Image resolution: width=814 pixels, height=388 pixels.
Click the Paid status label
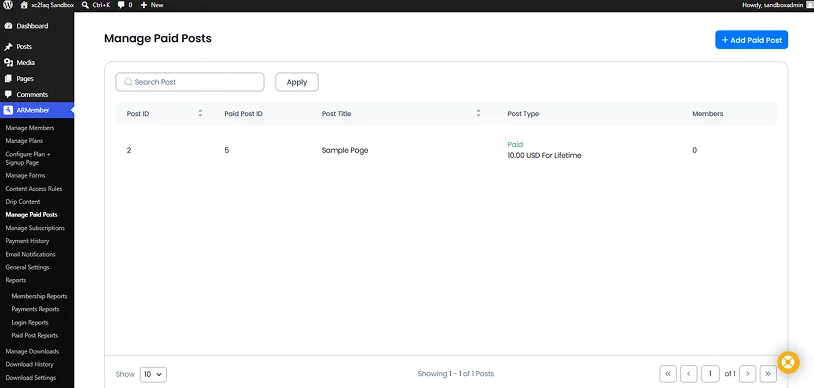tap(515, 144)
